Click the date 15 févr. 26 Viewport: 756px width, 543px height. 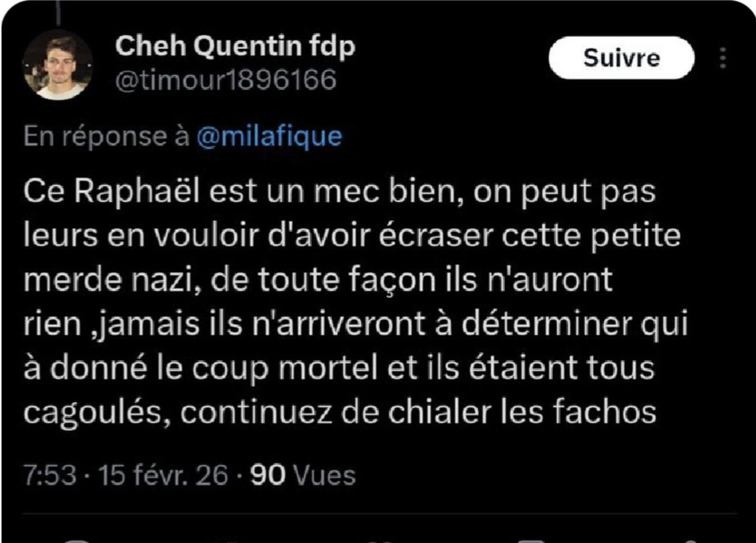163,475
